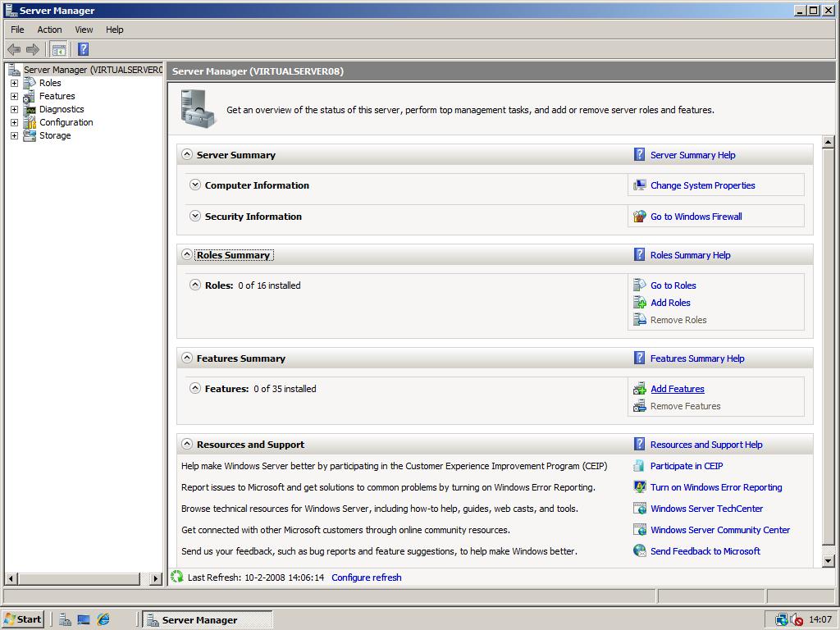The image size is (840, 630).
Task: Collapse the Features Summary section
Action: [186, 358]
